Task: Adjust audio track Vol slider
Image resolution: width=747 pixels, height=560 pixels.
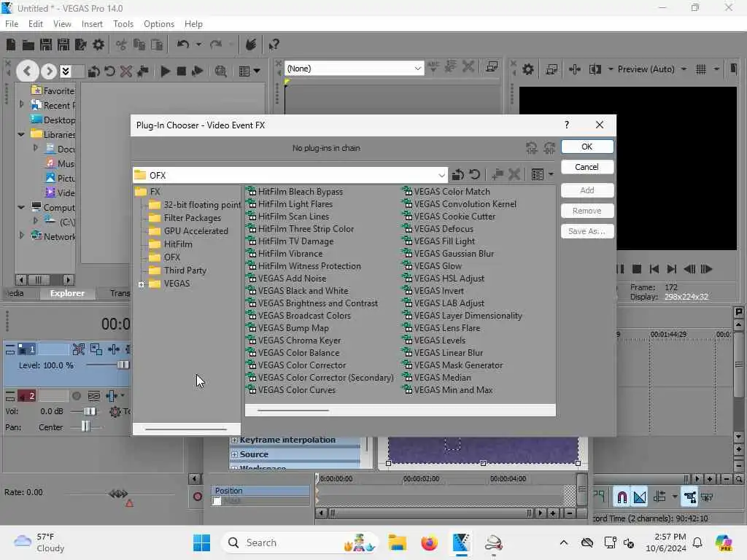Action: click(90, 411)
